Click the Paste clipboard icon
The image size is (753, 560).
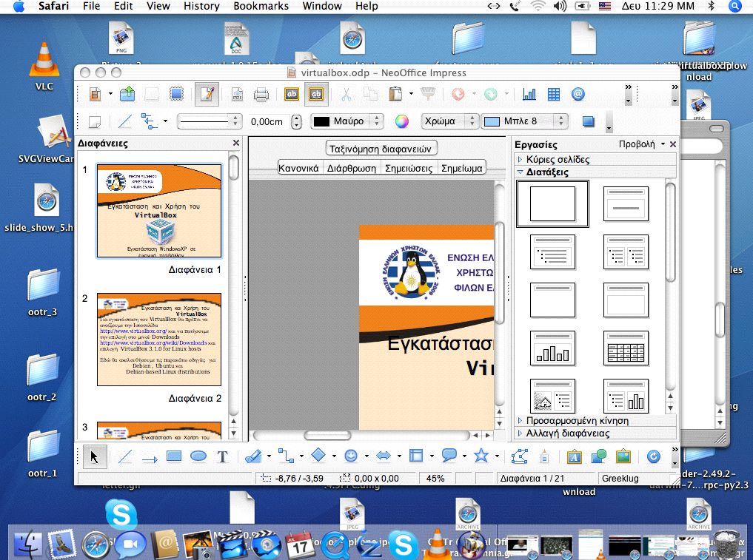pos(395,94)
